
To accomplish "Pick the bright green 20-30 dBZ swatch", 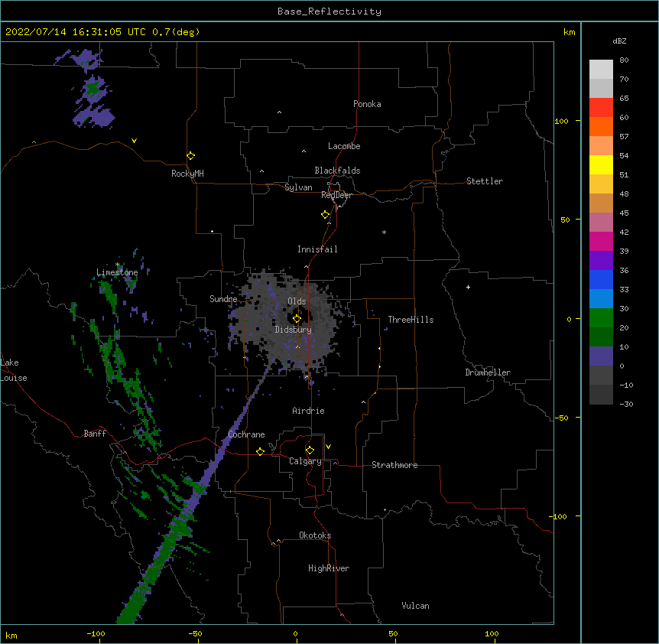I will (x=601, y=318).
